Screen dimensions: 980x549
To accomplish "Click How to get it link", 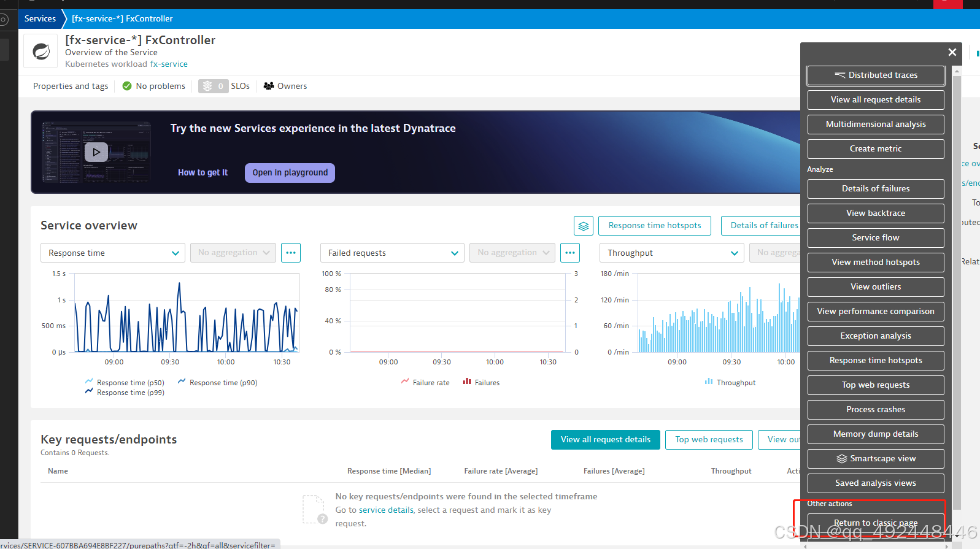I will pyautogui.click(x=203, y=173).
